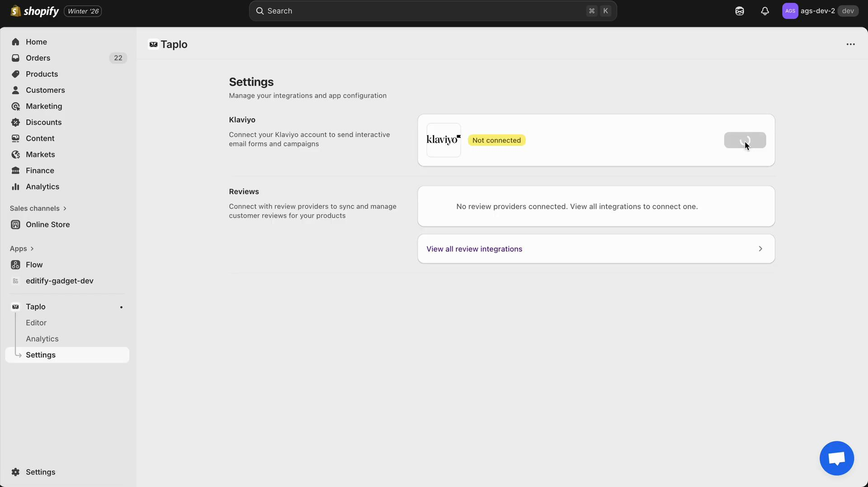This screenshot has width=868, height=487.
Task: Open the Taplo overflow menu with three dots
Action: (851, 44)
